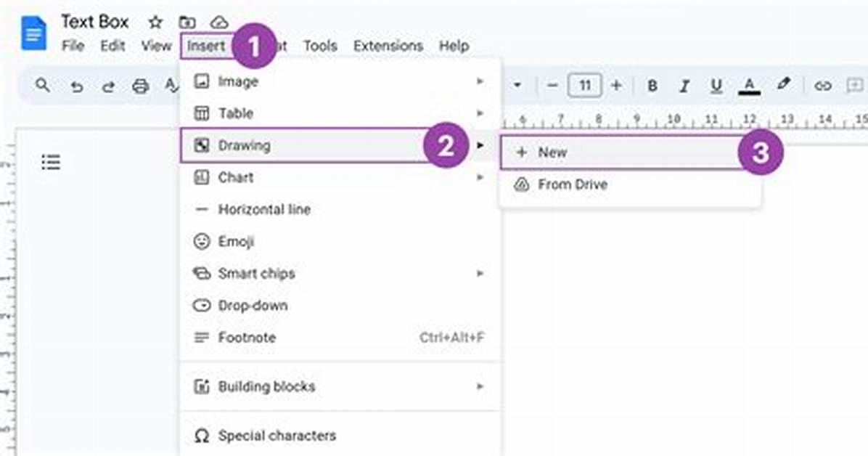868x456 pixels.
Task: Star the Text Box document
Action: pyautogui.click(x=155, y=23)
